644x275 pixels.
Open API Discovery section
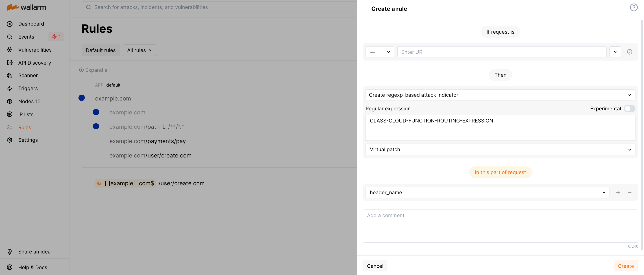click(x=35, y=63)
